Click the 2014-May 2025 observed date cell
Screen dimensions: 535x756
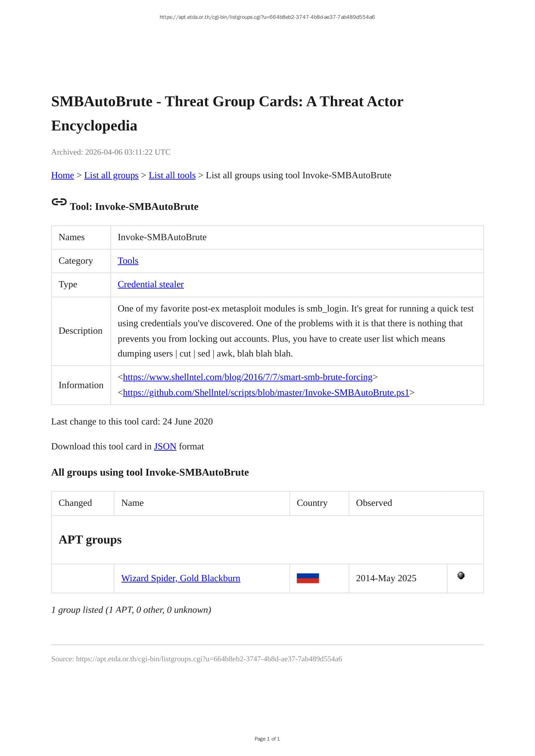pyautogui.click(x=386, y=578)
